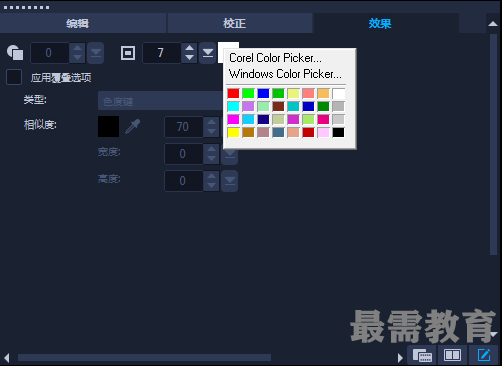Choose the steel blue swatch in the bottom row

pyautogui.click(x=278, y=132)
